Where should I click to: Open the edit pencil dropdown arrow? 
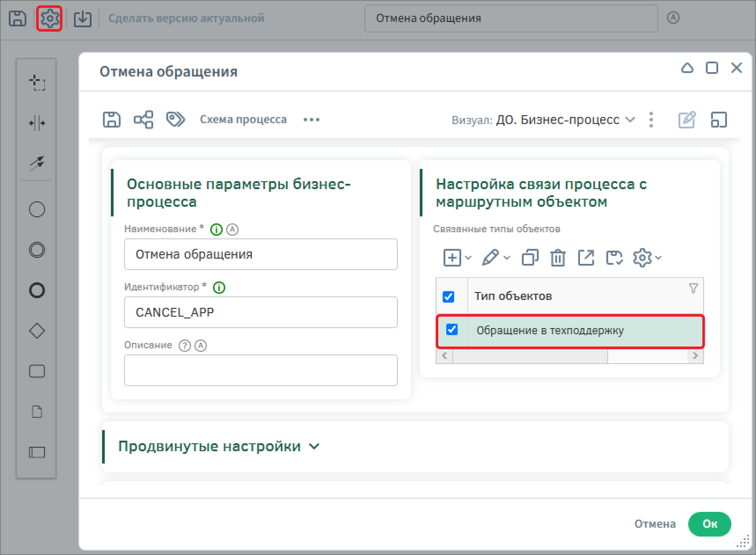(x=507, y=258)
